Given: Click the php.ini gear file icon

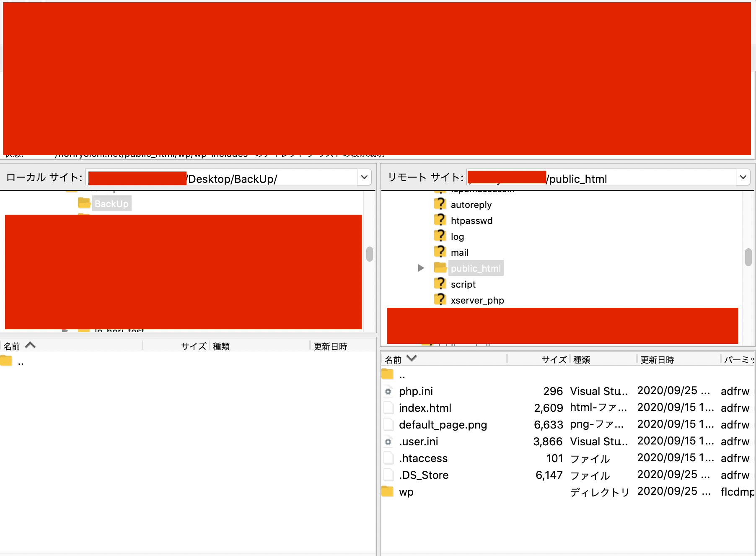Looking at the screenshot, I should pyautogui.click(x=388, y=391).
